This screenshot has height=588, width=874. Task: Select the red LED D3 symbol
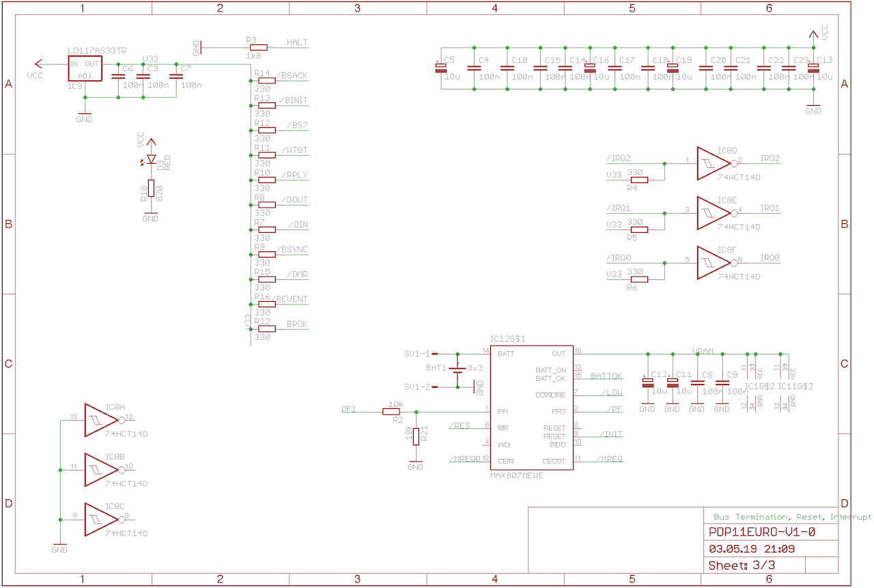pyautogui.click(x=151, y=158)
